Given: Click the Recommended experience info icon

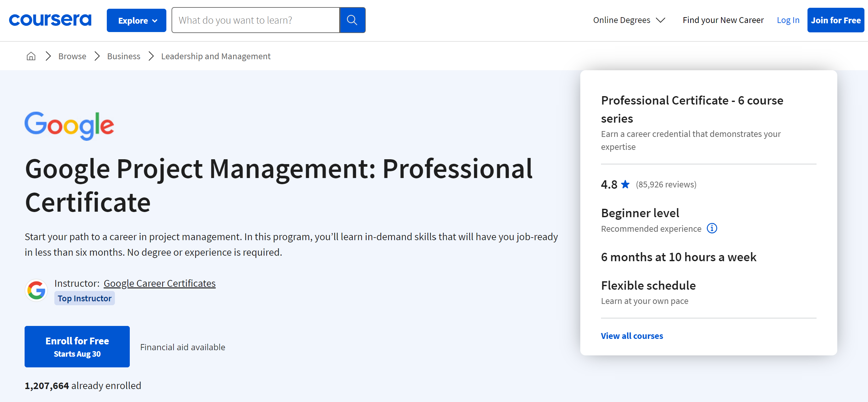Looking at the screenshot, I should (712, 229).
